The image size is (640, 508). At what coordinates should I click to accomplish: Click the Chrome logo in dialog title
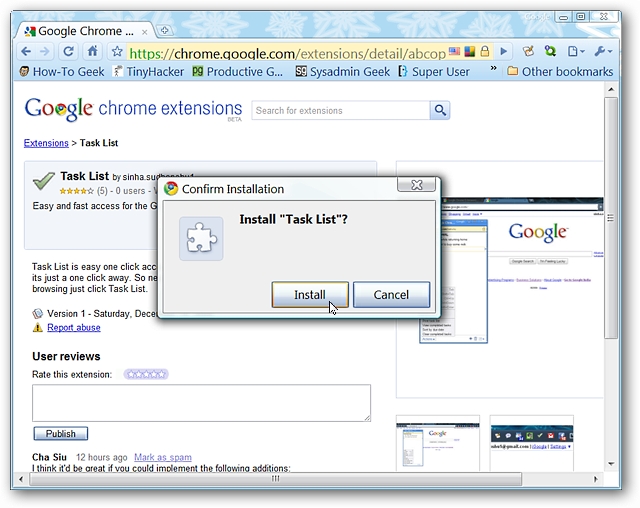(171, 189)
